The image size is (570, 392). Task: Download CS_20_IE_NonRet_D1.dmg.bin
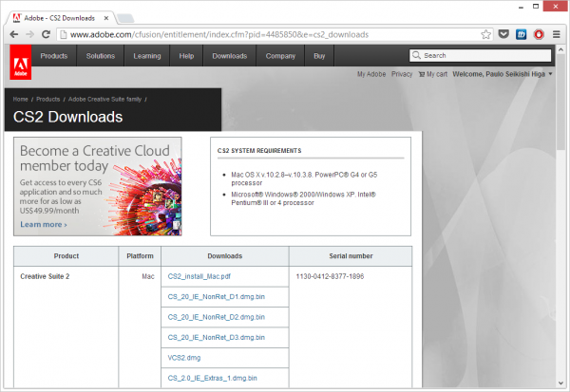pyautogui.click(x=217, y=297)
